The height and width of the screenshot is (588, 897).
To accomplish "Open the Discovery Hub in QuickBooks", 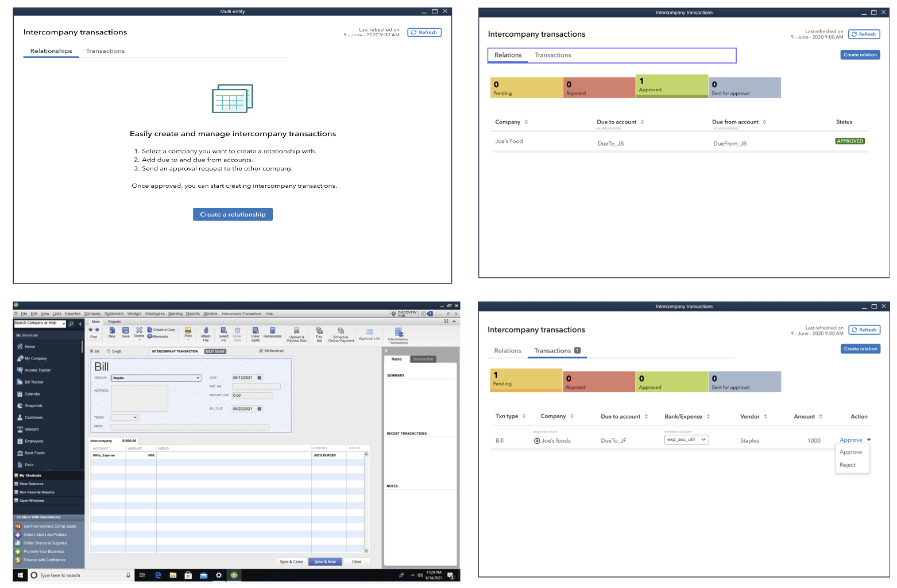I will coord(404,314).
